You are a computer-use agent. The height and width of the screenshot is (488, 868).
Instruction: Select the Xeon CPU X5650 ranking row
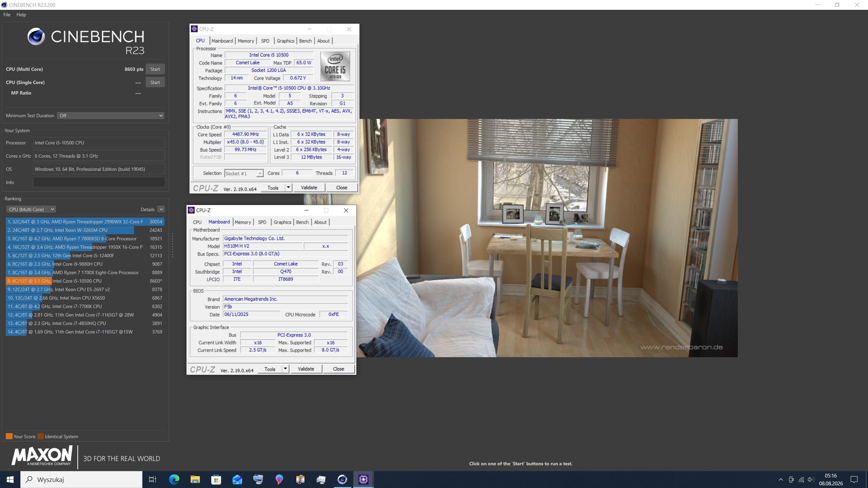click(x=85, y=298)
